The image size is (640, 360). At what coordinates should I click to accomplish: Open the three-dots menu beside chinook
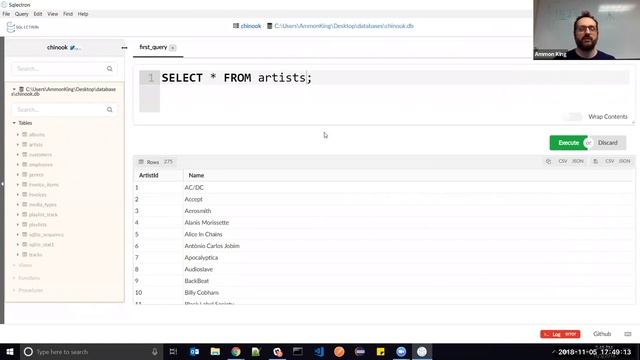click(124, 48)
